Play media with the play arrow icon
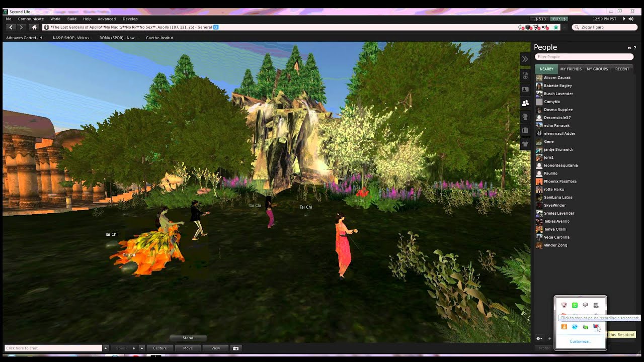This screenshot has height=362, width=644. 624,19
